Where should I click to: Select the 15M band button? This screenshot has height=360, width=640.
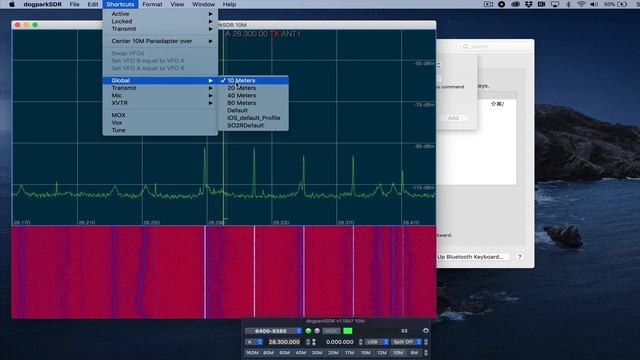(366, 353)
